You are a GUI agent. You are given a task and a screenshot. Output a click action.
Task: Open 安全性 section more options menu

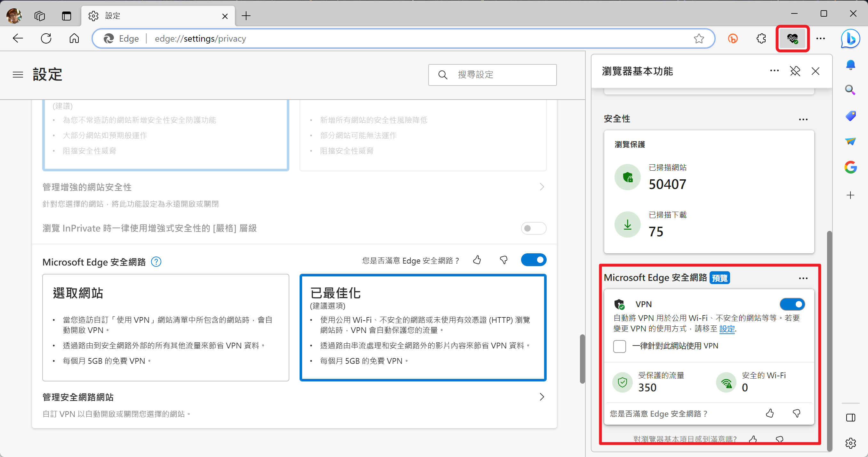(803, 119)
